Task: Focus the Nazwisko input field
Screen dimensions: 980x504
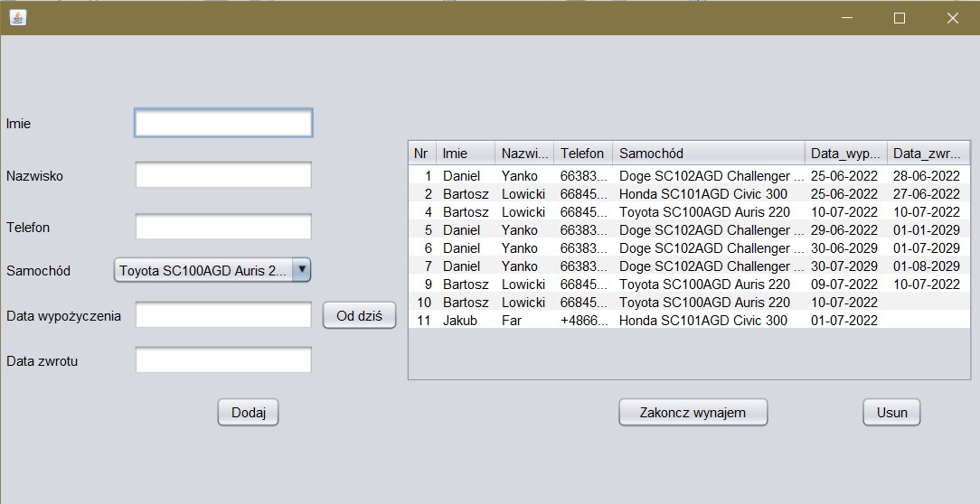Action: pos(223,175)
